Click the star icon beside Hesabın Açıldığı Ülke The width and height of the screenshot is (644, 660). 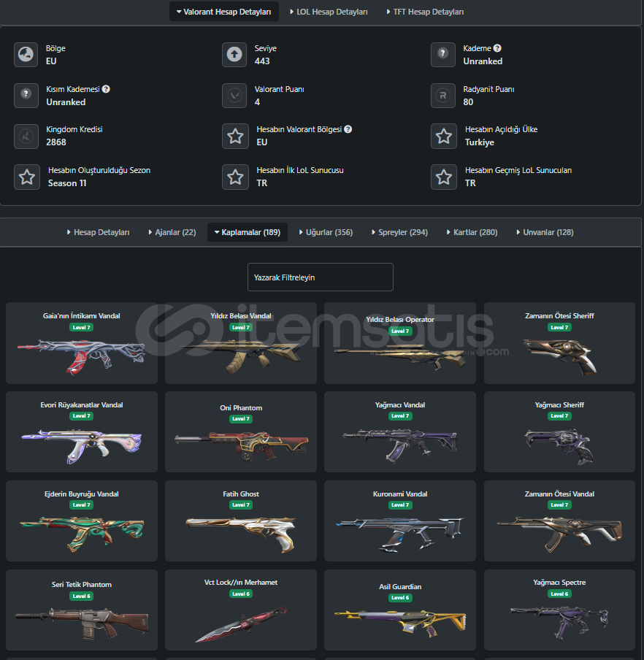(x=444, y=136)
